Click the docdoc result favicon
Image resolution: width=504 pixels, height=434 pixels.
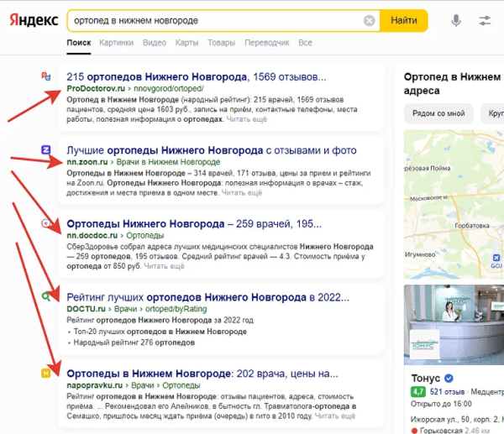click(x=46, y=224)
